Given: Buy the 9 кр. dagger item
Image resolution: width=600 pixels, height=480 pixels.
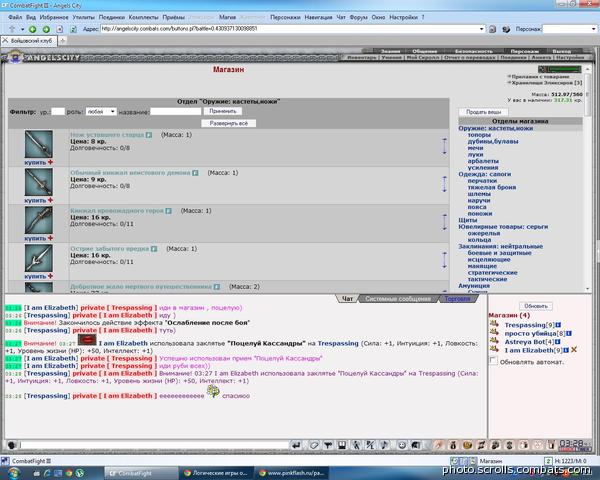Looking at the screenshot, I should [38, 200].
